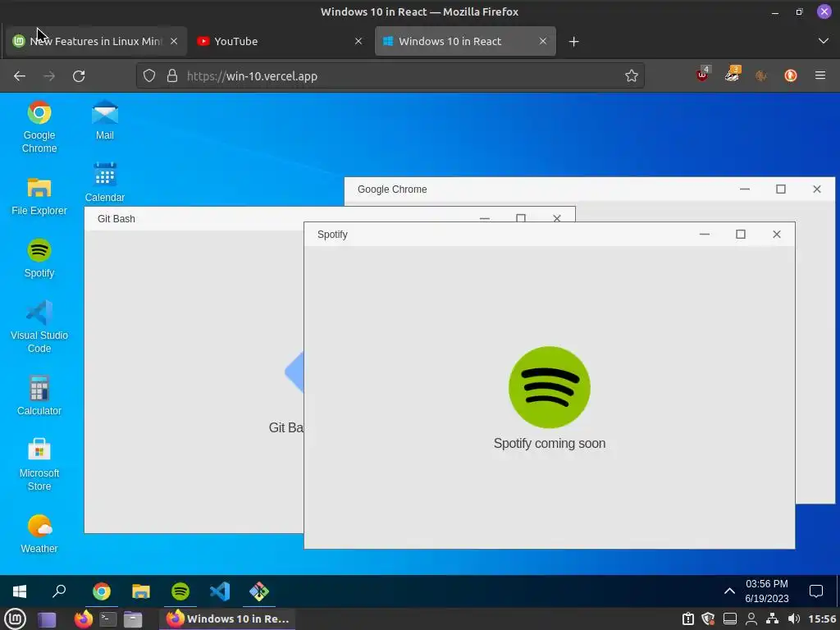Maximize the Google Chrome window

point(781,189)
